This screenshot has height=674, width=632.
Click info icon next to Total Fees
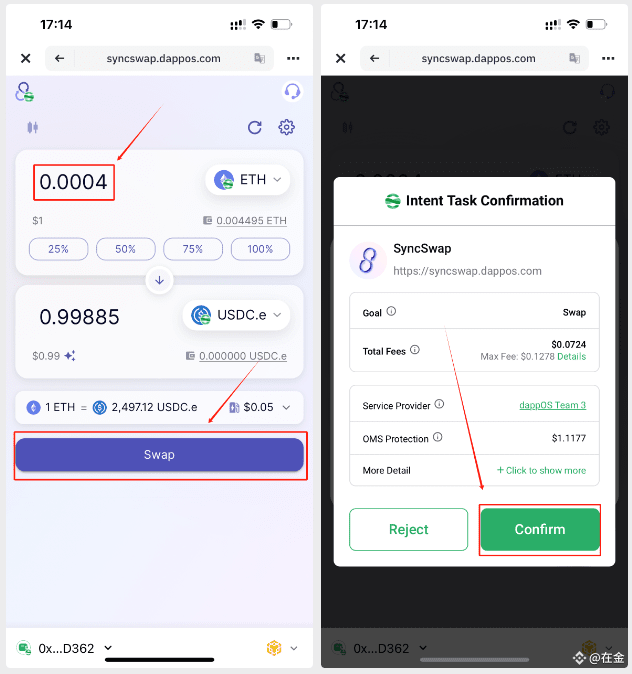pos(414,350)
